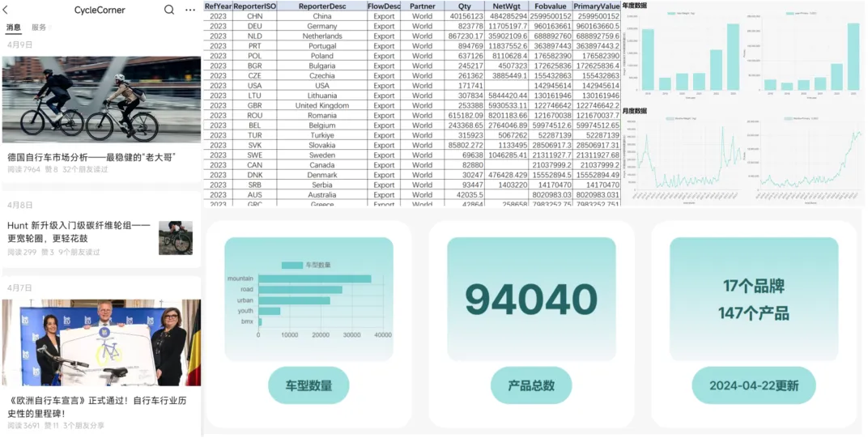Click the 147个产品 text
Screen dimensions: 868x438
point(753,313)
